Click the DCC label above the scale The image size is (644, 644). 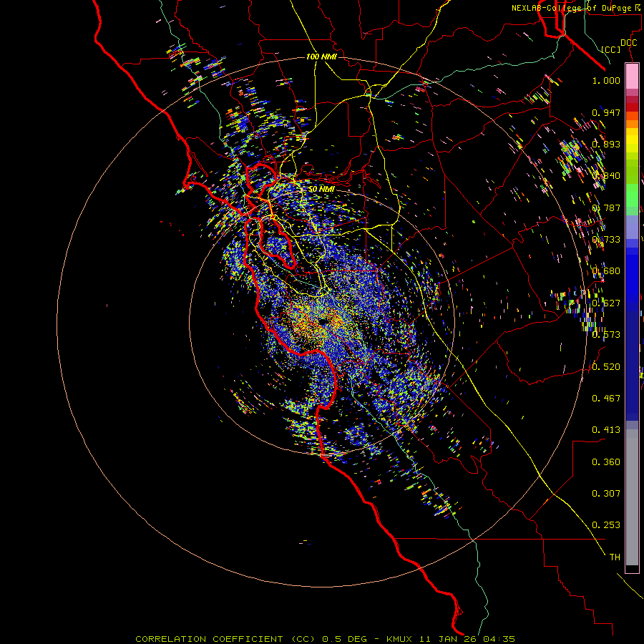tap(628, 43)
